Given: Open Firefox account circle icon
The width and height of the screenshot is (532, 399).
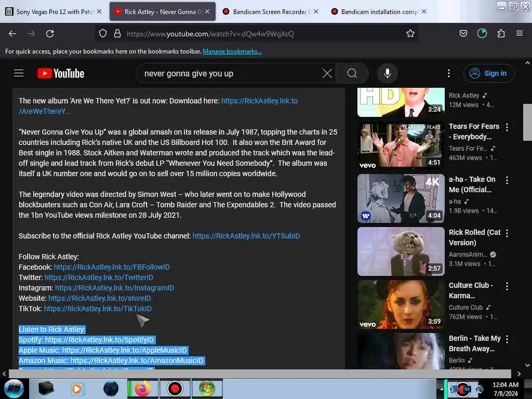Looking at the screenshot, I should 482,33.
